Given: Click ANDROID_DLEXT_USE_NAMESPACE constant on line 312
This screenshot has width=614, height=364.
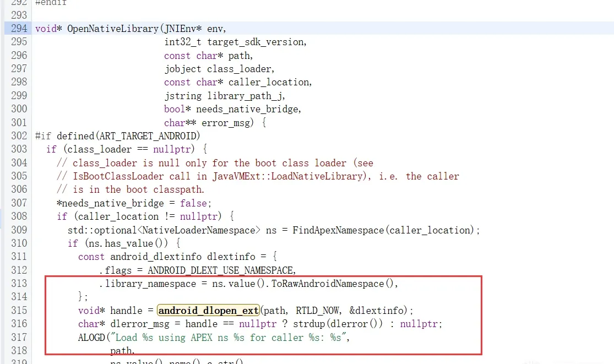Looking at the screenshot, I should coord(221,270).
